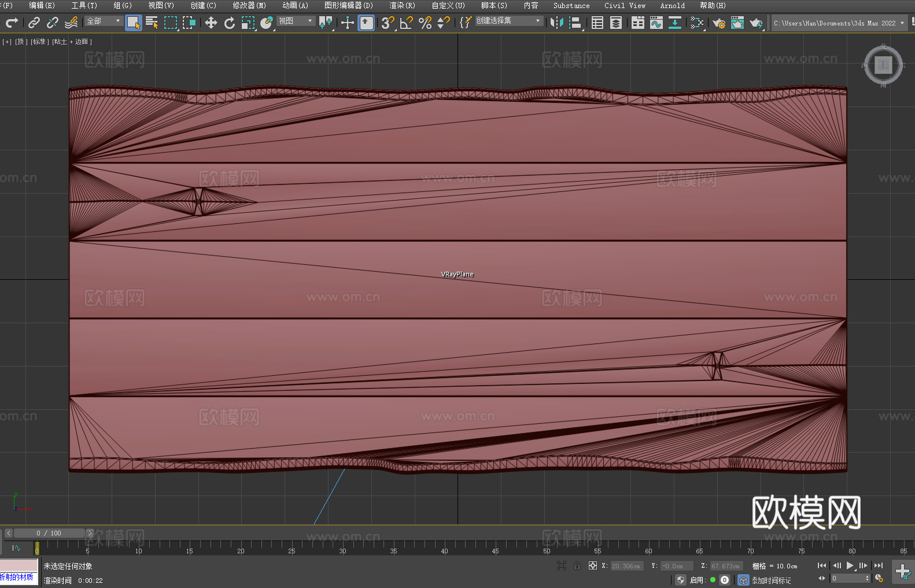The image size is (915, 588).
Task: Open the viewport '顶' view label menu
Action: pos(21,42)
